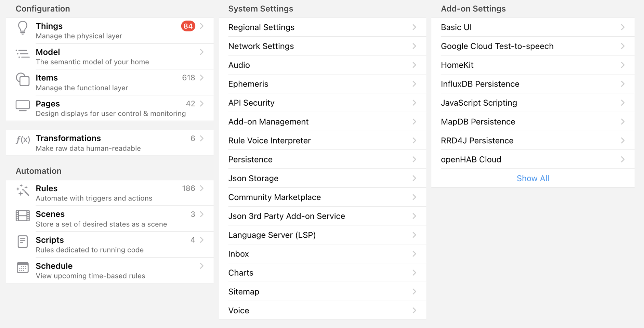
Task: Expand the Regional Settings entry via its chevron
Action: [x=414, y=27]
